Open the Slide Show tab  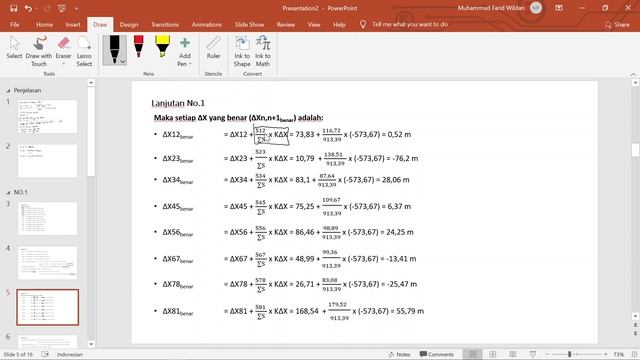click(x=249, y=24)
